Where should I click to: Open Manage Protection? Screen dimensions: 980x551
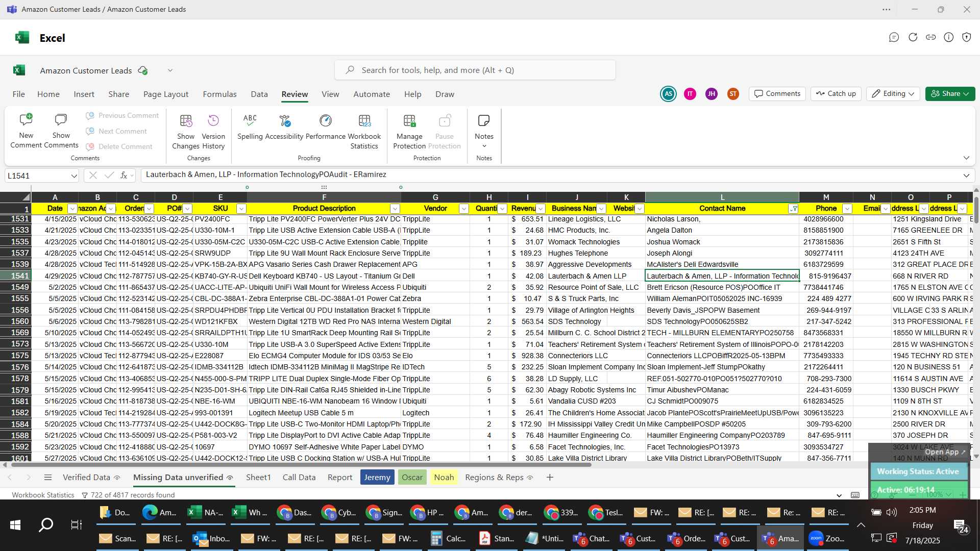(409, 131)
